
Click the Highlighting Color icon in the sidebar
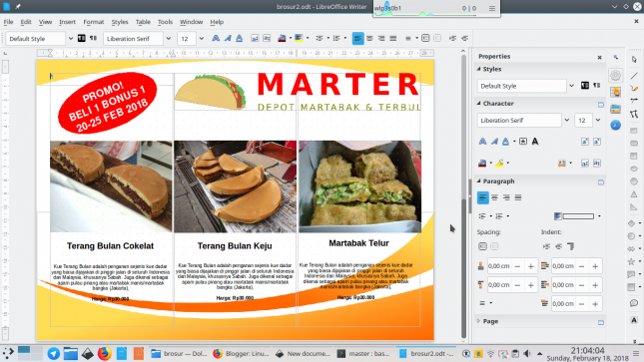click(x=499, y=163)
